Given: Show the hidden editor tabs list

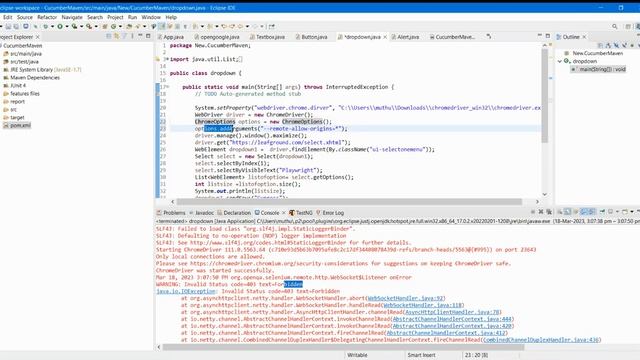Looking at the screenshot, I should tap(489, 37).
